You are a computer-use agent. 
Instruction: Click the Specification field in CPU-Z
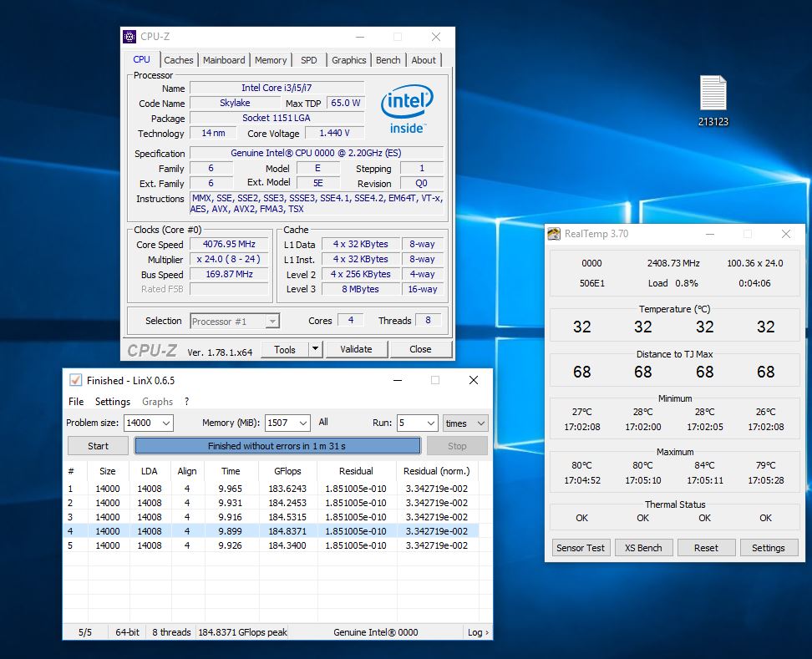316,153
